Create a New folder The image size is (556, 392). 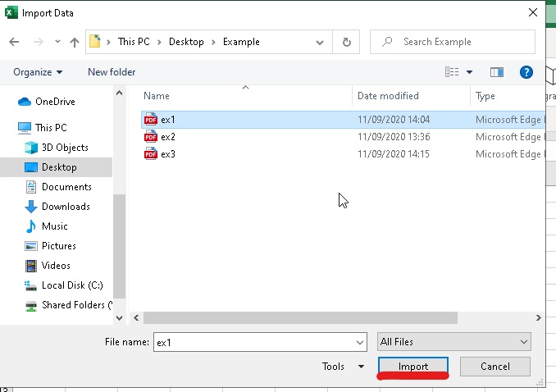coord(112,72)
